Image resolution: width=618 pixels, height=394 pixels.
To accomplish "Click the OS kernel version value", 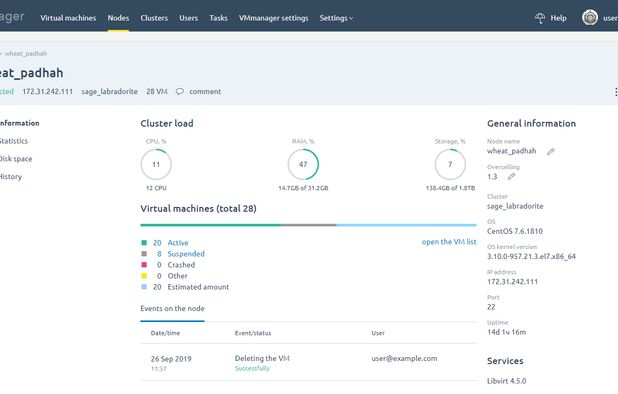I will tap(531, 256).
